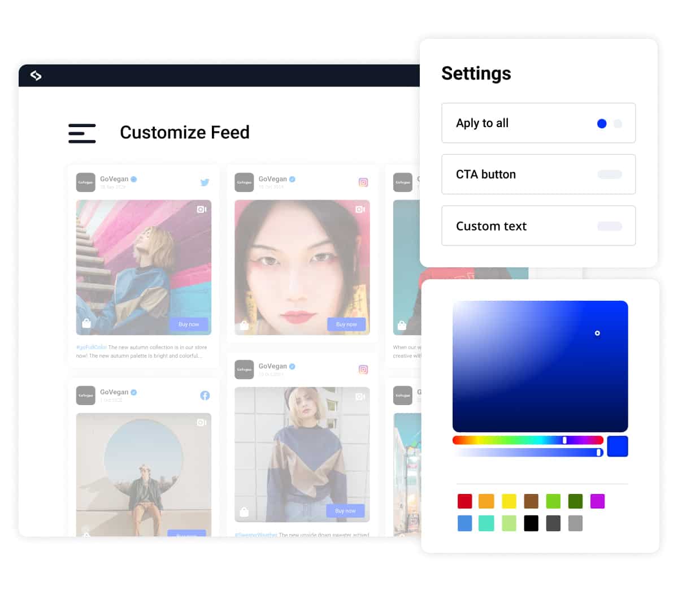Select the purple color swatch
Screen dimensions: 678x616
pyautogui.click(x=598, y=501)
